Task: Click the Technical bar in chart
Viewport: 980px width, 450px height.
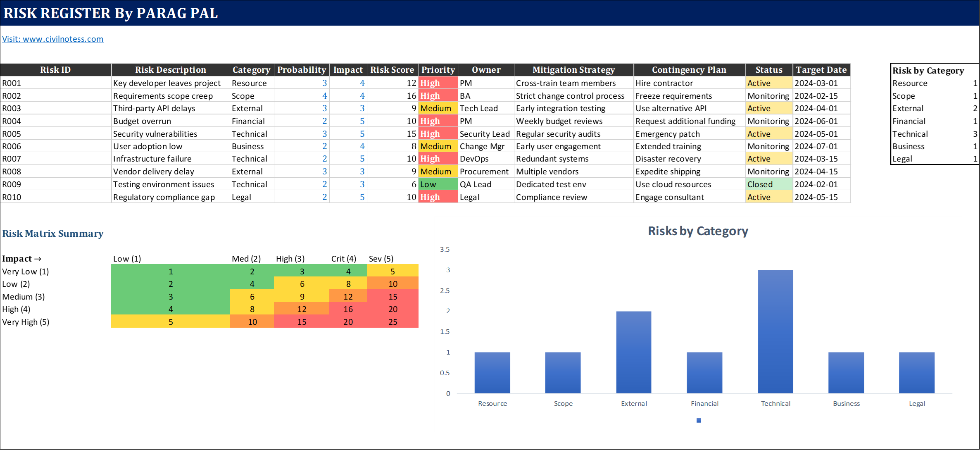Action: 775,331
